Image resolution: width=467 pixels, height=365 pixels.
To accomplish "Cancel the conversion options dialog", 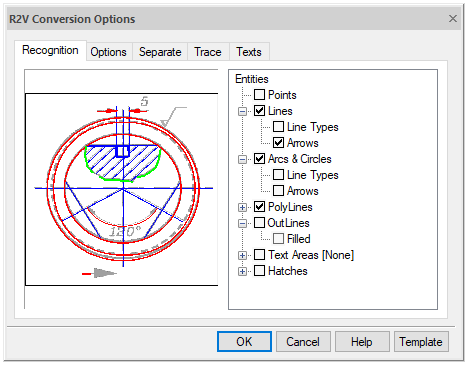I will [303, 342].
